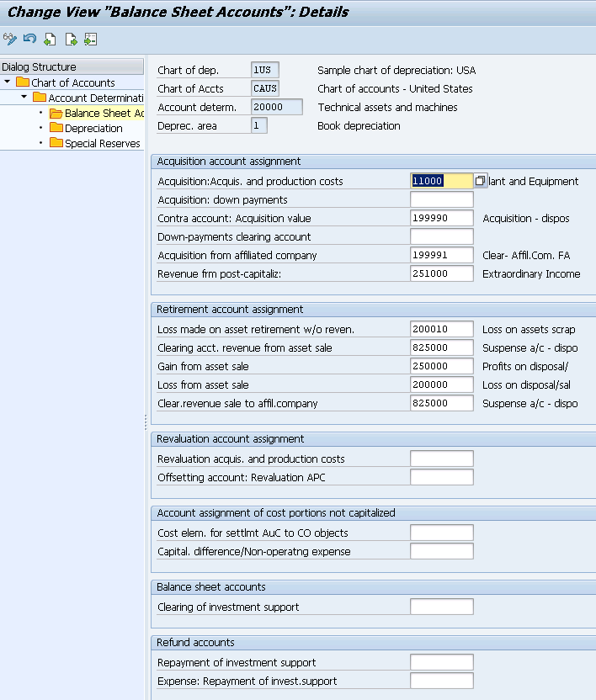Viewport: 596px width, 700px height.
Task: Click the Acquisition: down payments field
Action: tap(441, 199)
